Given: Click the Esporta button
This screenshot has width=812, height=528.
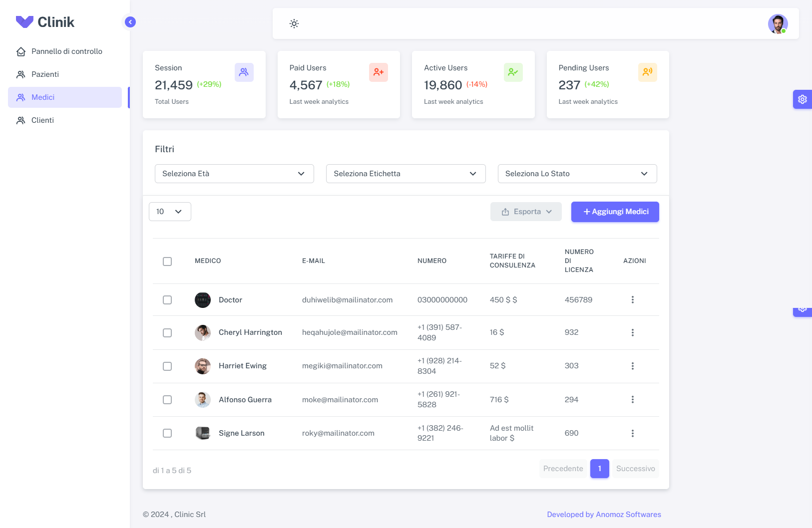Looking at the screenshot, I should (x=526, y=212).
